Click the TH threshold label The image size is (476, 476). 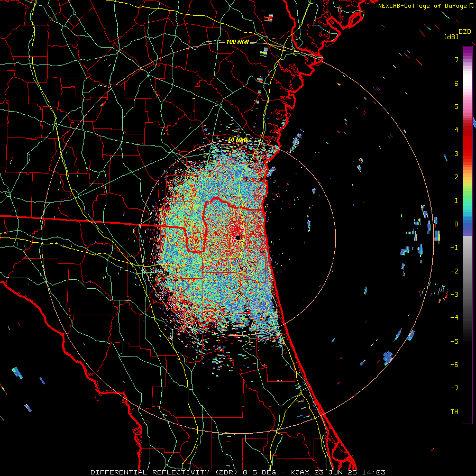tap(454, 412)
